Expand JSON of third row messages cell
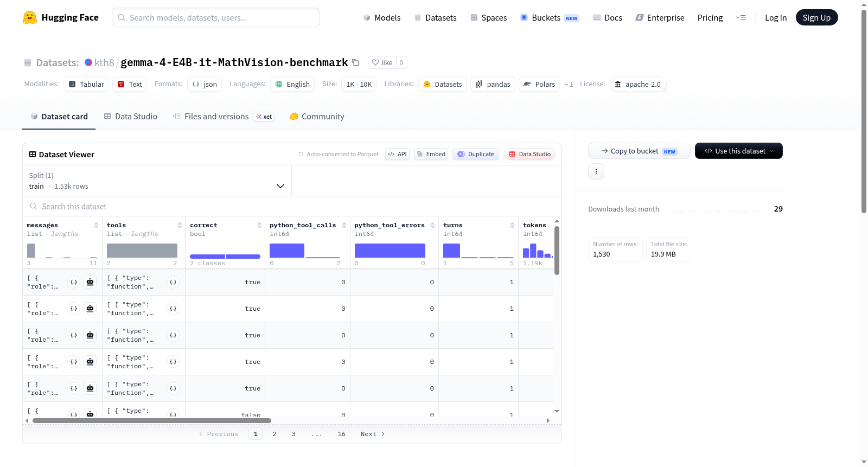 coord(74,335)
